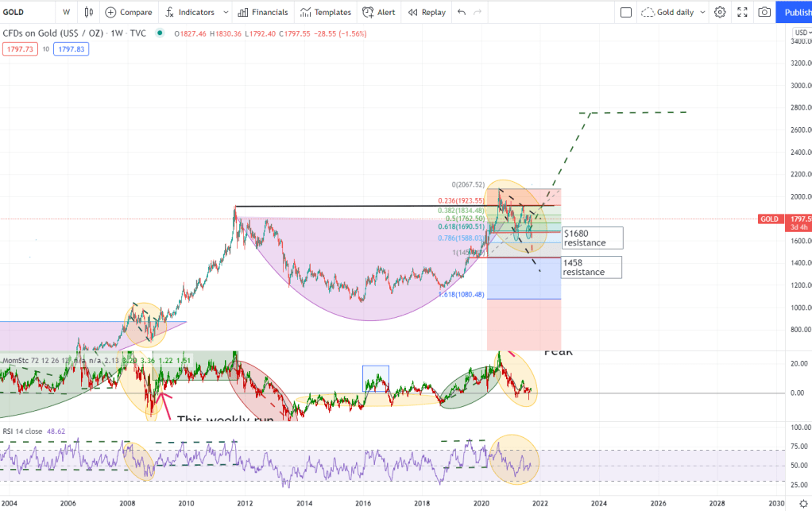Viewport: 812px width, 511px height.
Task: Enter fullscreen chart mode
Action: coord(742,12)
